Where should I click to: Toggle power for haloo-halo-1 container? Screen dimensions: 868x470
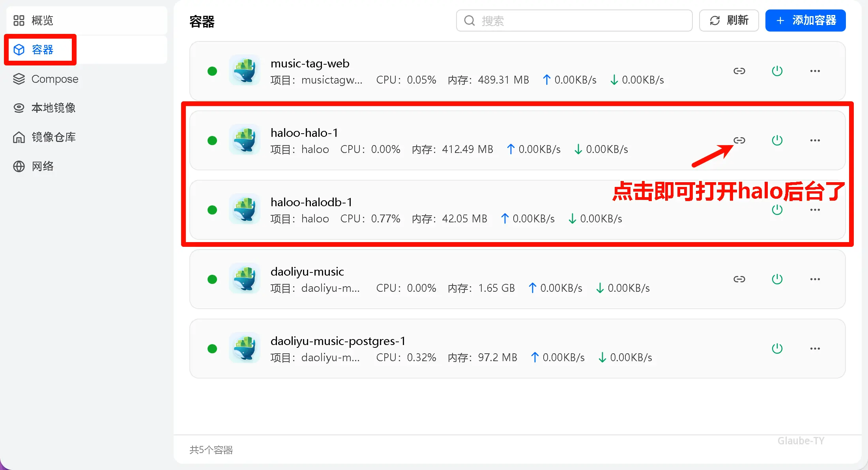(x=777, y=140)
